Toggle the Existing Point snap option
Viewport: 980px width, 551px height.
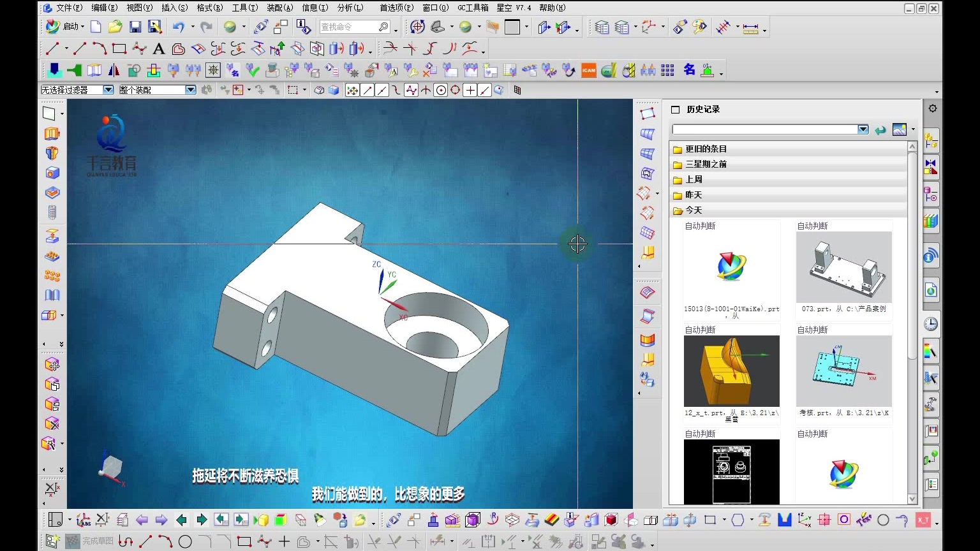tap(470, 91)
